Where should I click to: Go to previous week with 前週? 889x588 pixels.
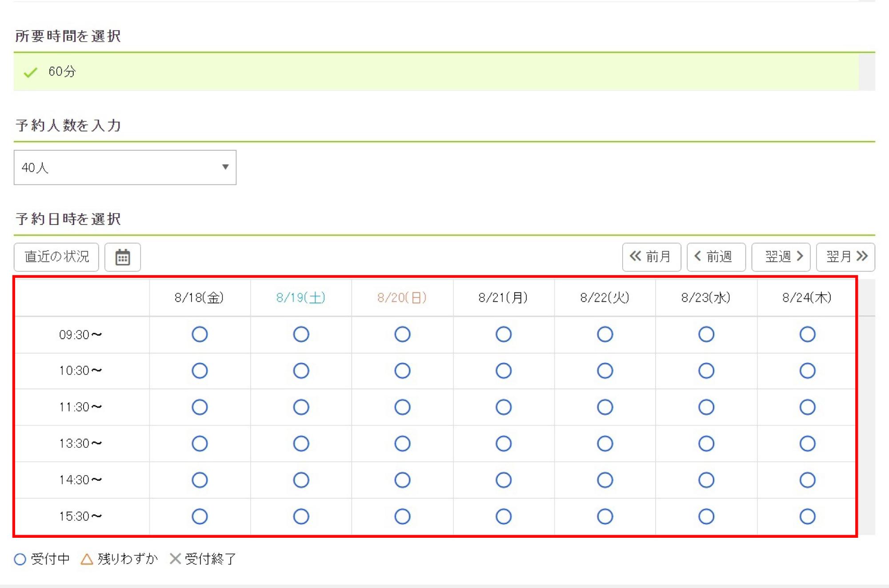tap(716, 257)
